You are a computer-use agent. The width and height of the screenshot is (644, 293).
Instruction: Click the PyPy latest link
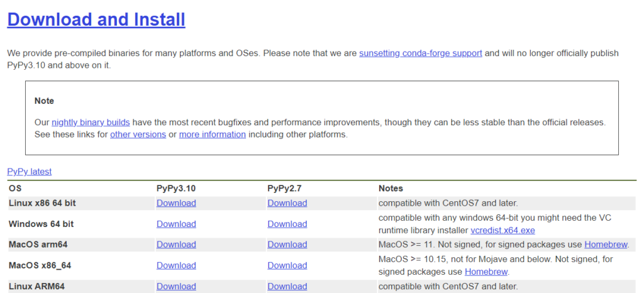point(30,172)
